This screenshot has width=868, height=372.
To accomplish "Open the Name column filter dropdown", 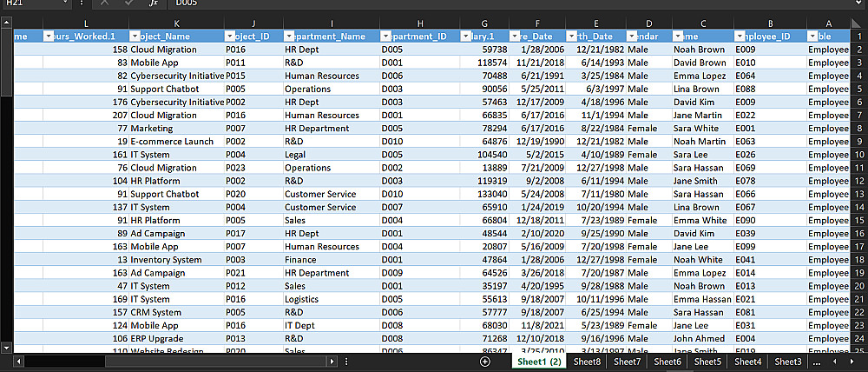I will tap(679, 36).
